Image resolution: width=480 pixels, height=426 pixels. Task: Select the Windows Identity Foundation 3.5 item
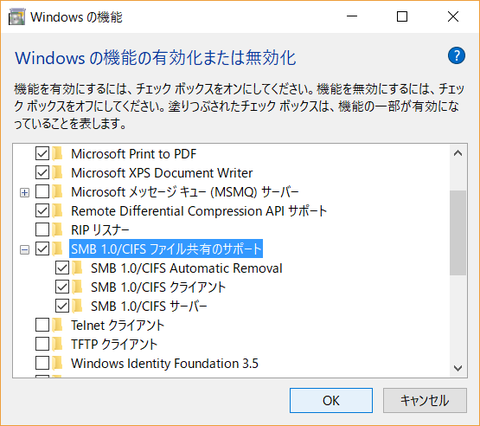click(165, 363)
